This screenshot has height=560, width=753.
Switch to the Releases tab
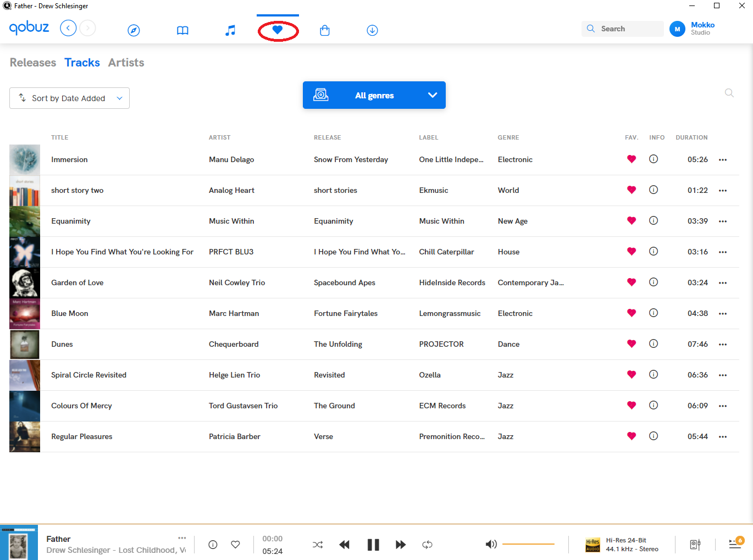pos(33,63)
